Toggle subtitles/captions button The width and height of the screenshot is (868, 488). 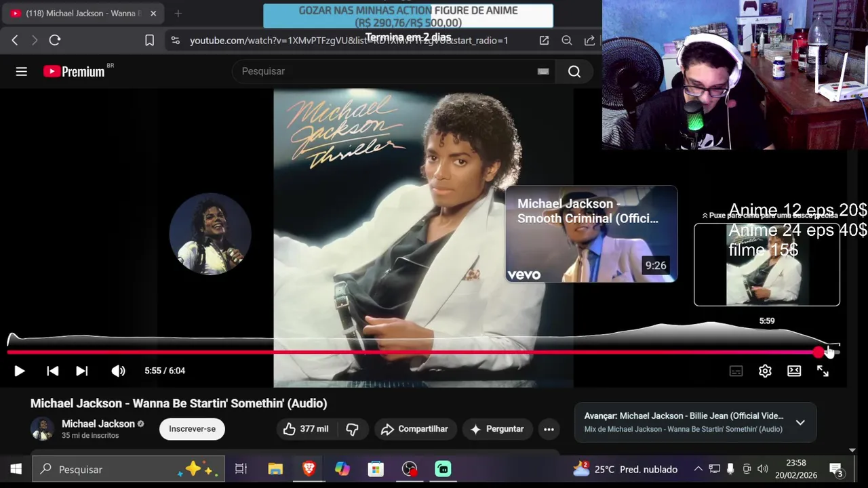pyautogui.click(x=736, y=371)
